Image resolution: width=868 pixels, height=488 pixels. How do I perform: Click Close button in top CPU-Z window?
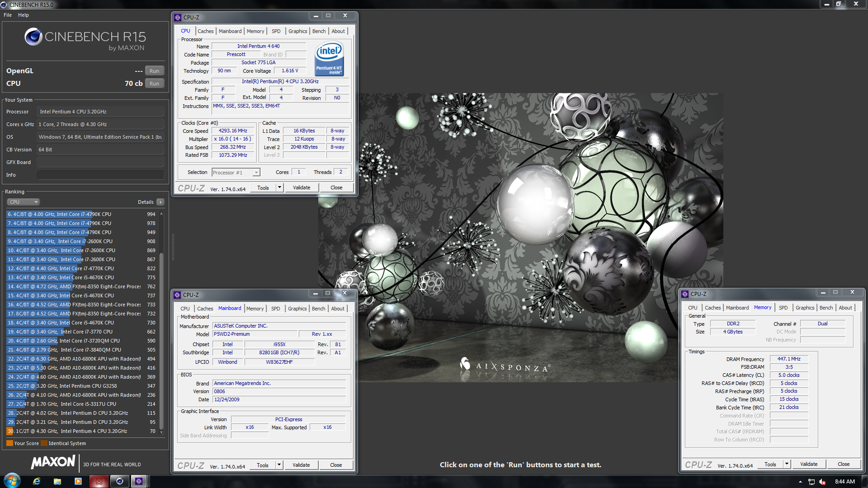336,188
